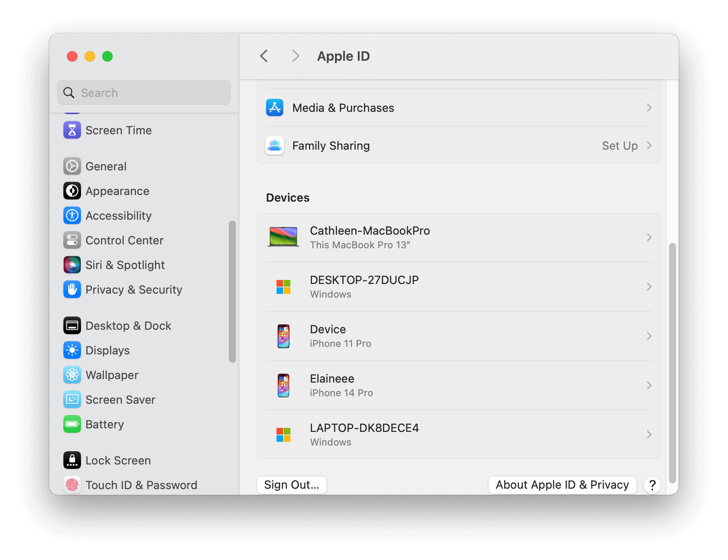
Task: Click the DESKTOP-27DUCJP Windows logo icon
Action: tap(283, 287)
